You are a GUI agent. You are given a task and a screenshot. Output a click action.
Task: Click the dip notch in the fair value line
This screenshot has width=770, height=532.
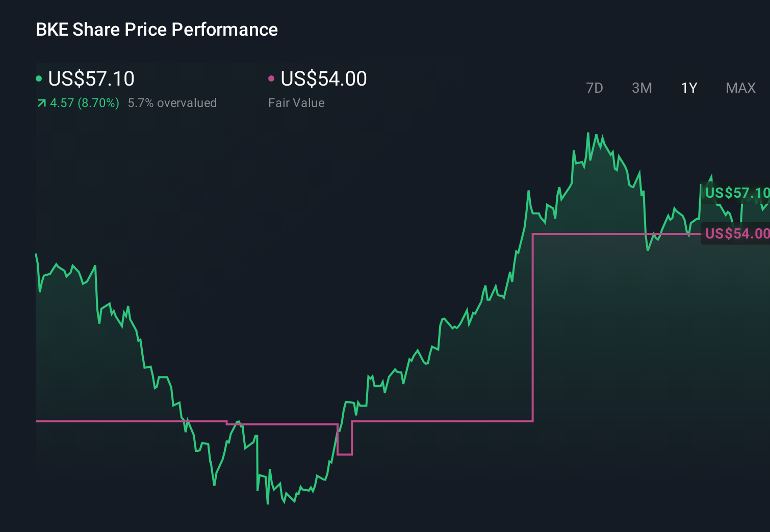[x=346, y=454]
